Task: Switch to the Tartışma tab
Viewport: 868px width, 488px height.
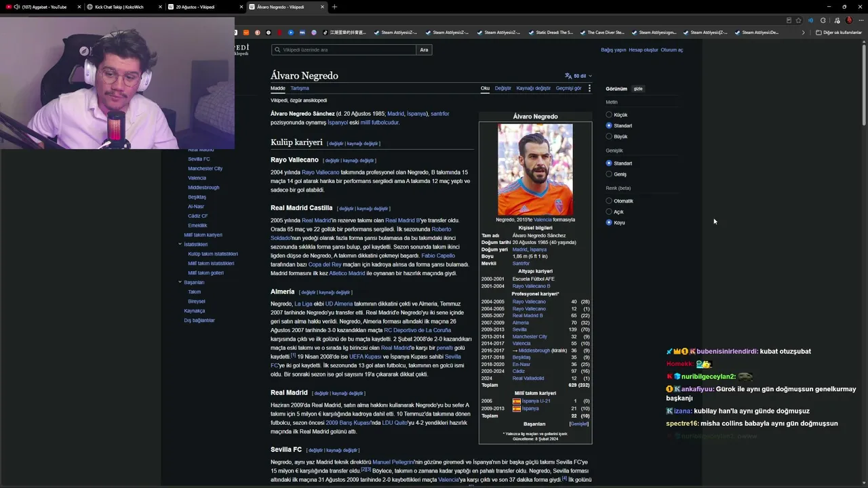Action: [300, 88]
